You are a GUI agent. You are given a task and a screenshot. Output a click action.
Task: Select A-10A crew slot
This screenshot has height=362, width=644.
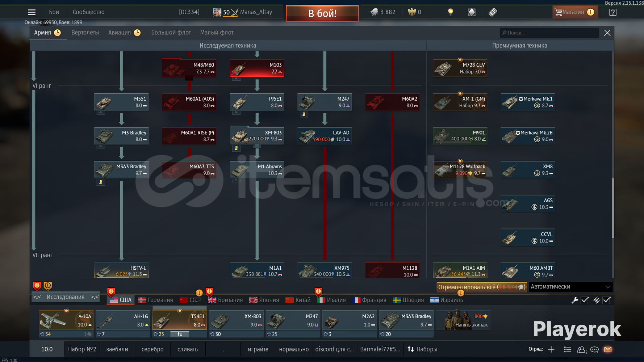click(x=66, y=320)
